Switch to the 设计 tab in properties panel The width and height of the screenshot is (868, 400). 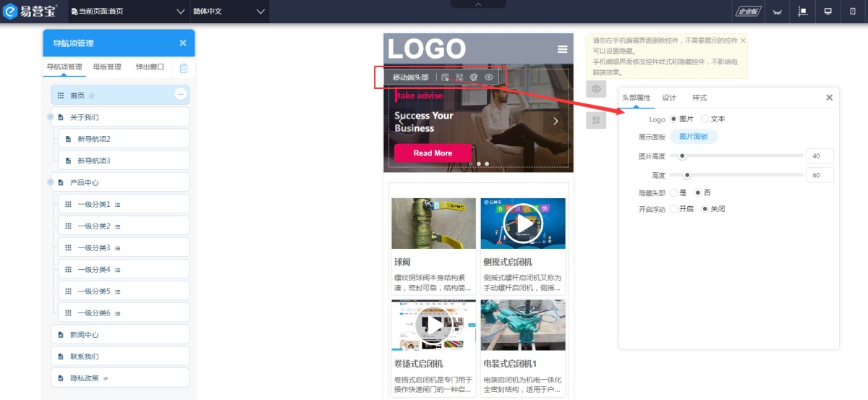(x=669, y=98)
